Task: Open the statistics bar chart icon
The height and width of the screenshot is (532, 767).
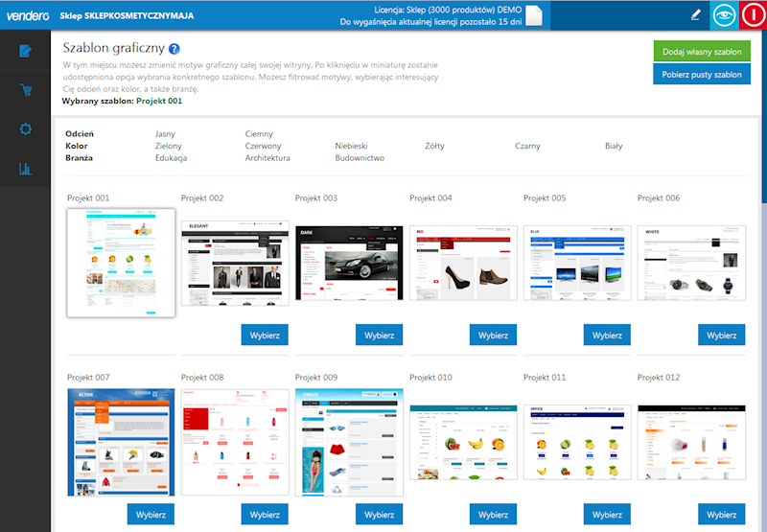Action: (x=26, y=169)
